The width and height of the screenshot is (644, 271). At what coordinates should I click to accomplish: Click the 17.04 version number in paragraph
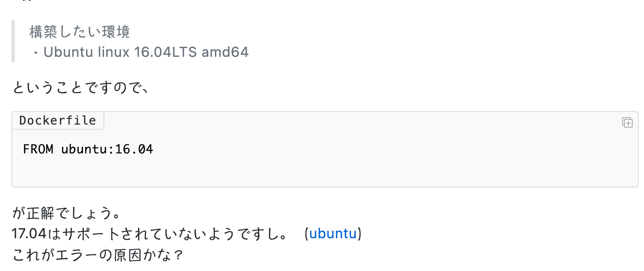tap(29, 234)
